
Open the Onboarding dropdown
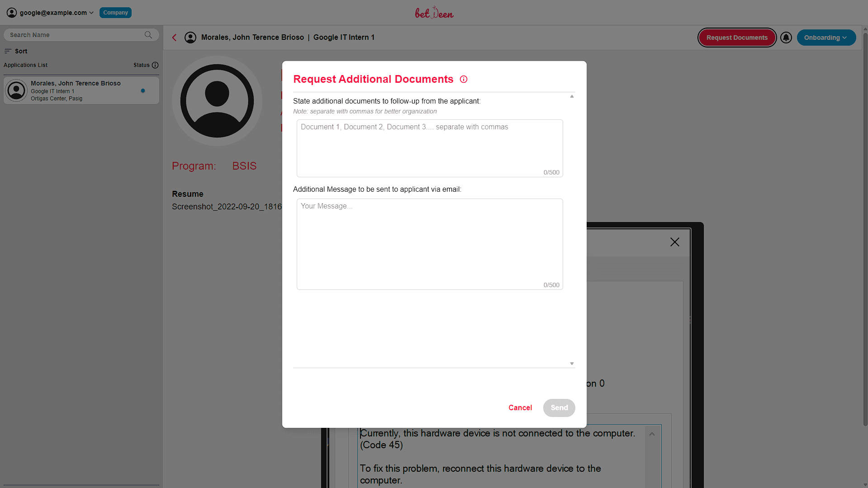(x=826, y=38)
